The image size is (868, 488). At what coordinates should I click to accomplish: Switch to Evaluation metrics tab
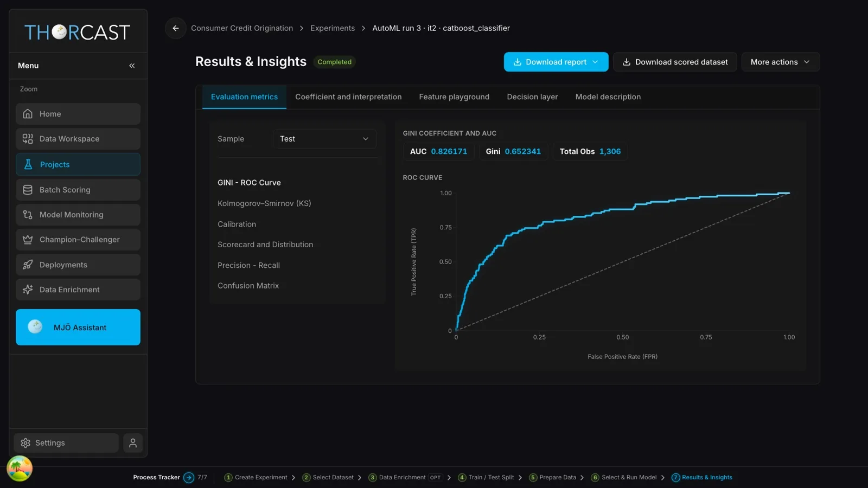(244, 97)
